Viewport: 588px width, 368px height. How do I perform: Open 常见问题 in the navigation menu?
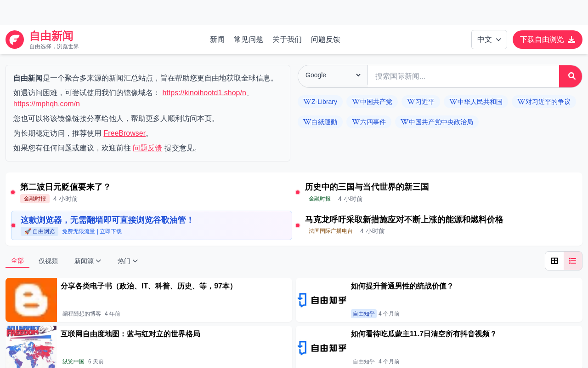click(x=249, y=40)
